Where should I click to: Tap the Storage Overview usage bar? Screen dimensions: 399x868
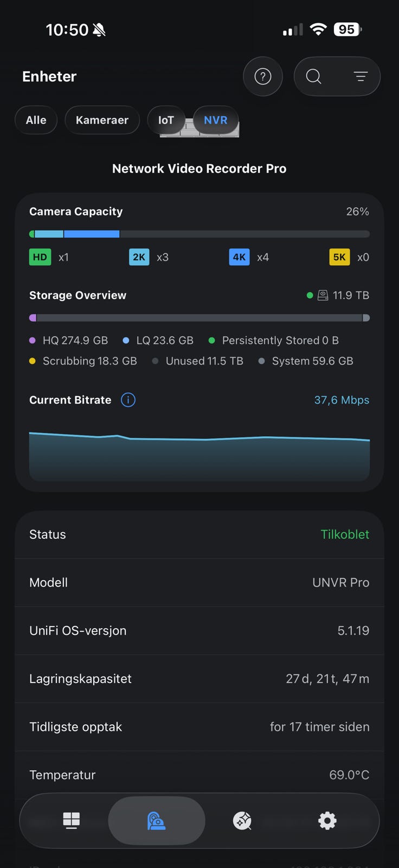click(x=200, y=318)
